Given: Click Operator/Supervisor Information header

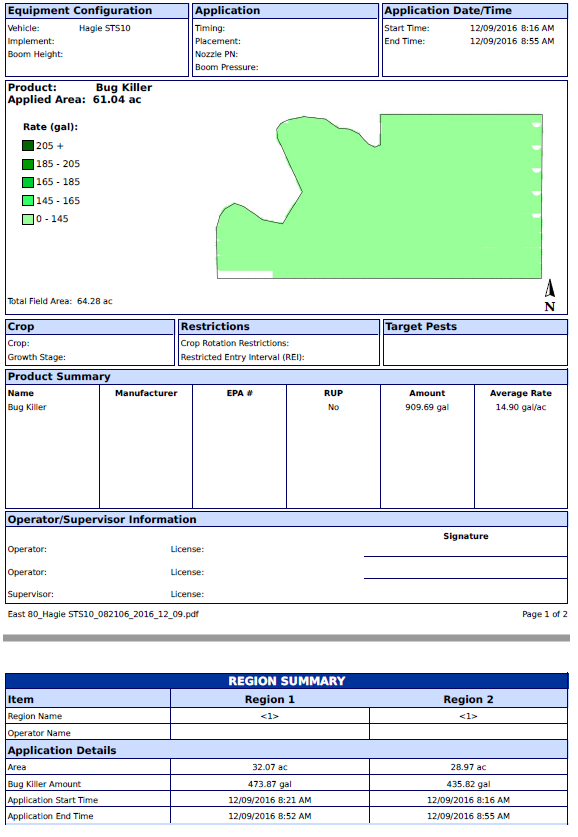Looking at the screenshot, I should pos(287,520).
